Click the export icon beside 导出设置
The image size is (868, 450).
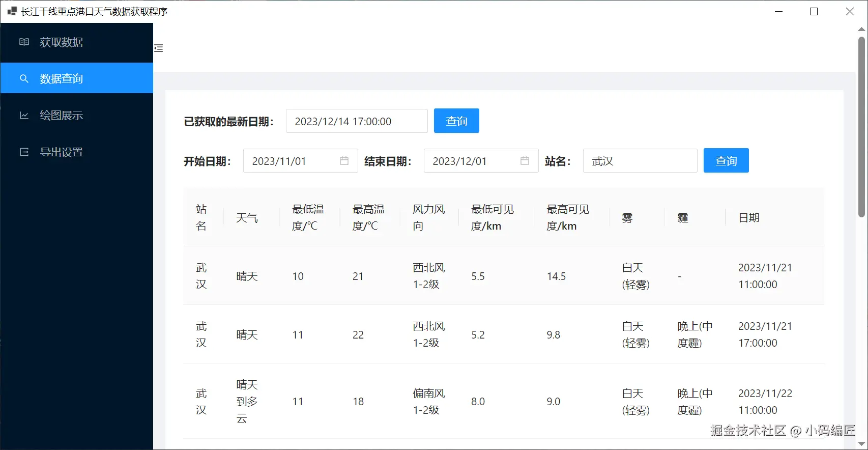24,152
